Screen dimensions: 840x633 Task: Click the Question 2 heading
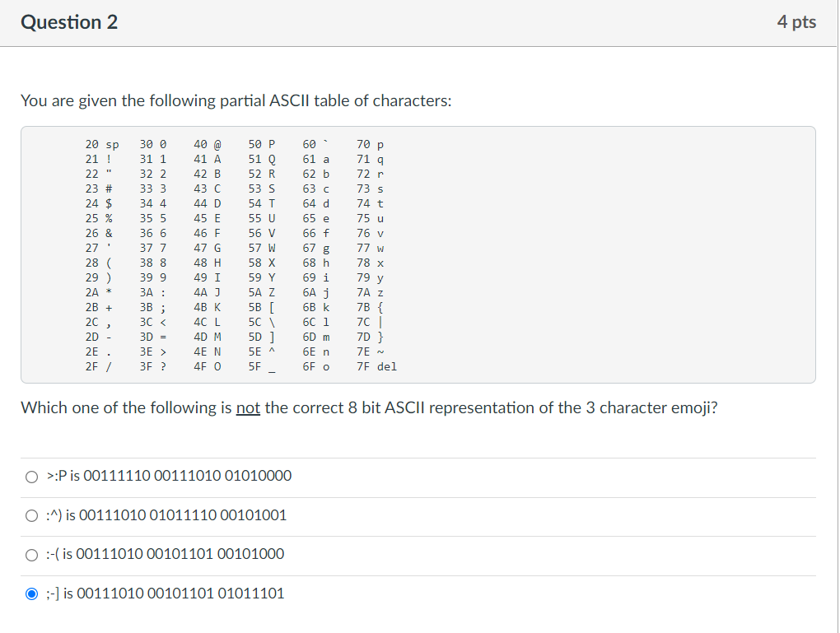point(69,22)
